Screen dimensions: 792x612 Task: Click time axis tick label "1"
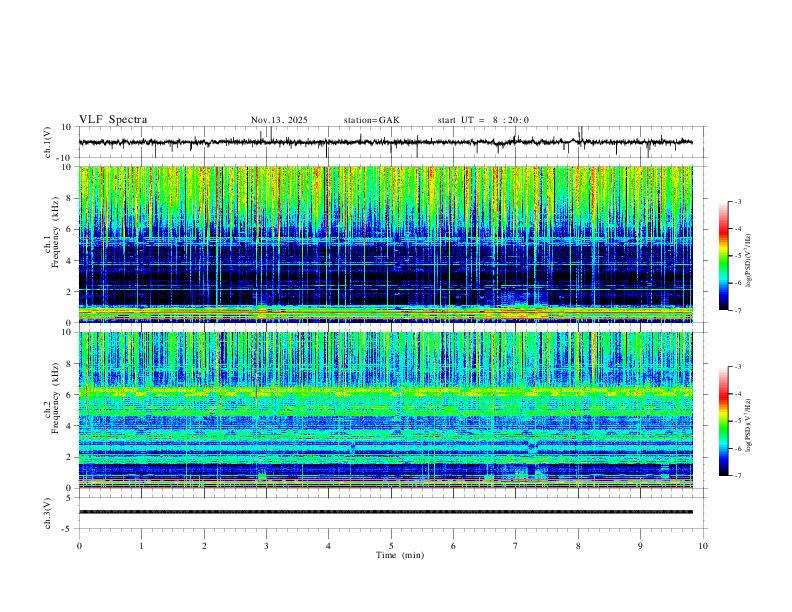[141, 546]
